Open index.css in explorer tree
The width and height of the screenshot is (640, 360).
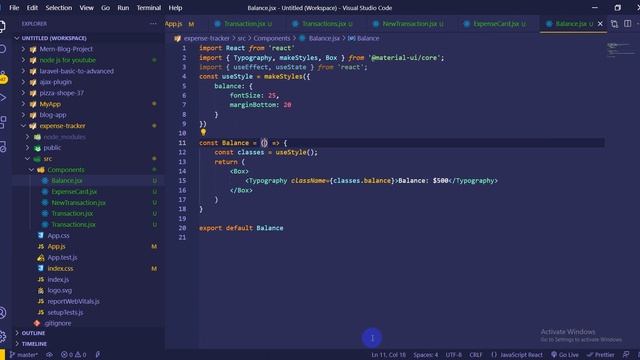[60, 269]
